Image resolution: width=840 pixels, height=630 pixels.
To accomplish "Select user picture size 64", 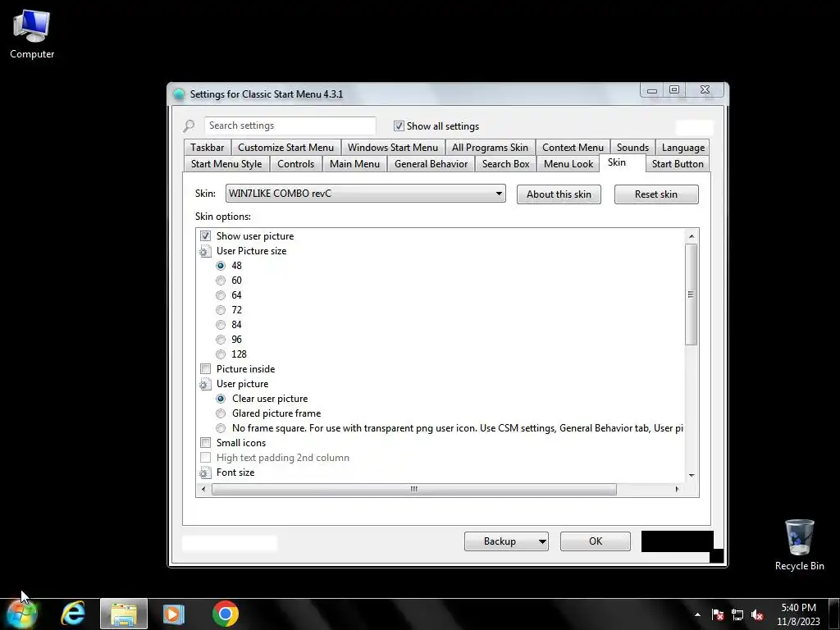I will point(221,295).
